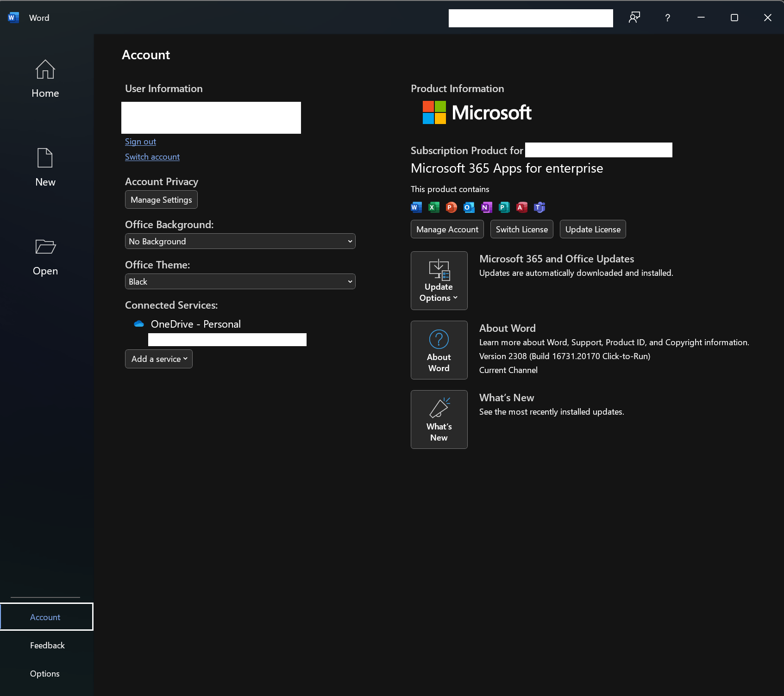The height and width of the screenshot is (696, 784).
Task: Click the OneNote app icon in product list
Action: (487, 207)
